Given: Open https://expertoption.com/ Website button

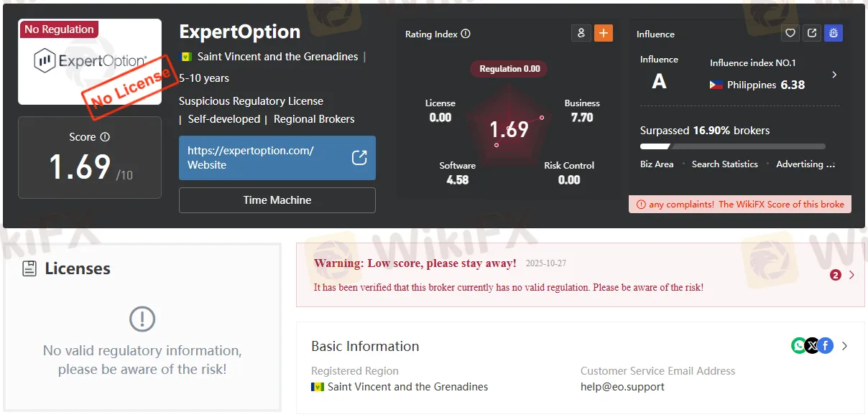Looking at the screenshot, I should coord(277,158).
